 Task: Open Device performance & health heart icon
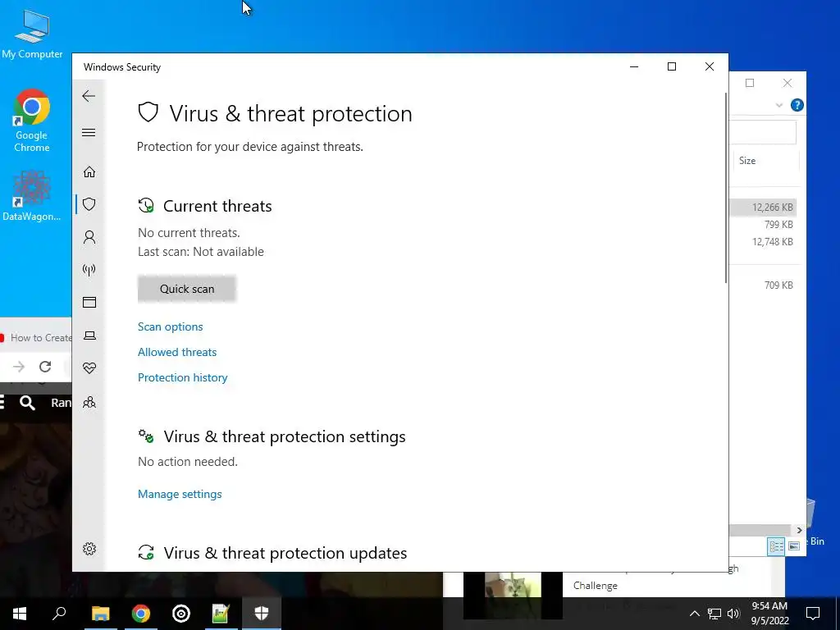pos(89,368)
